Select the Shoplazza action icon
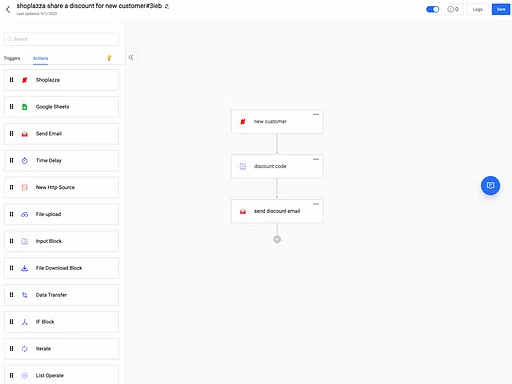The image size is (512, 384). [24, 80]
